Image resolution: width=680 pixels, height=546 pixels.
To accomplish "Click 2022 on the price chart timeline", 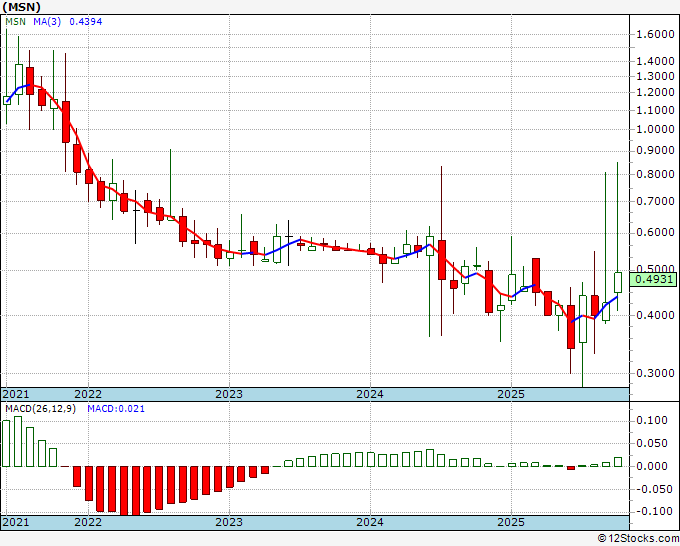I will tap(88, 394).
